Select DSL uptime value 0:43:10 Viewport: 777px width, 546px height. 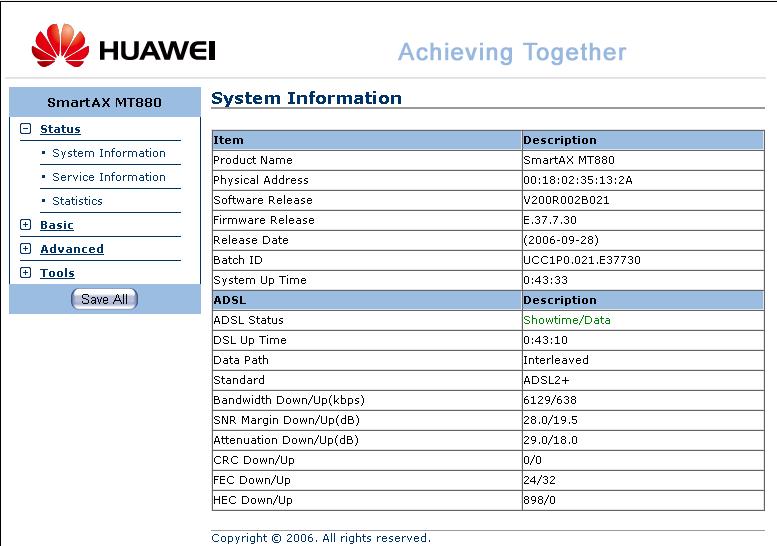click(546, 340)
